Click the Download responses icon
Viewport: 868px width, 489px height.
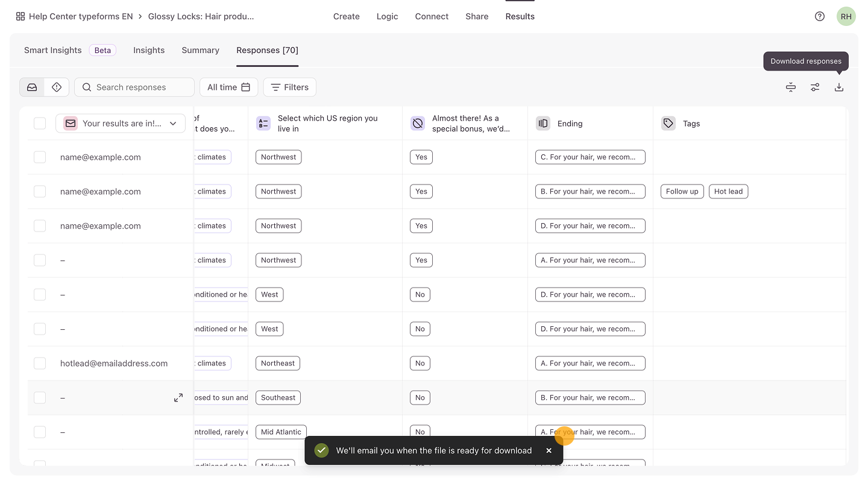point(839,87)
